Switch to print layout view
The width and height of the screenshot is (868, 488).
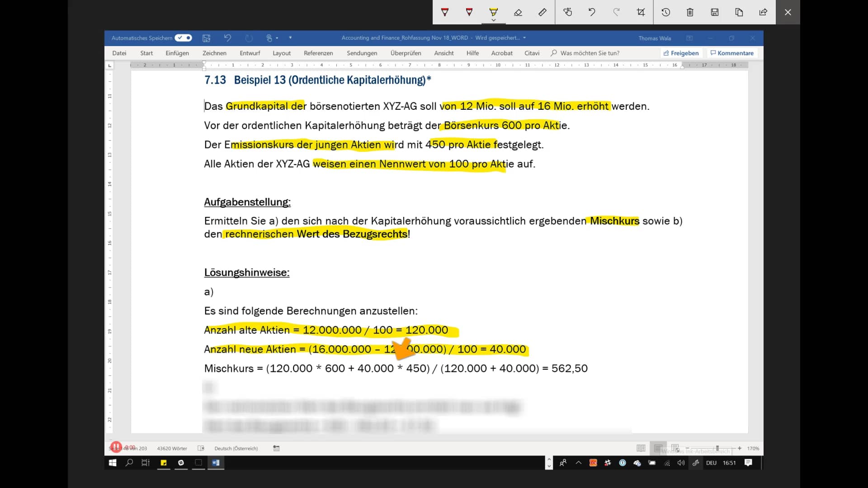(x=658, y=448)
